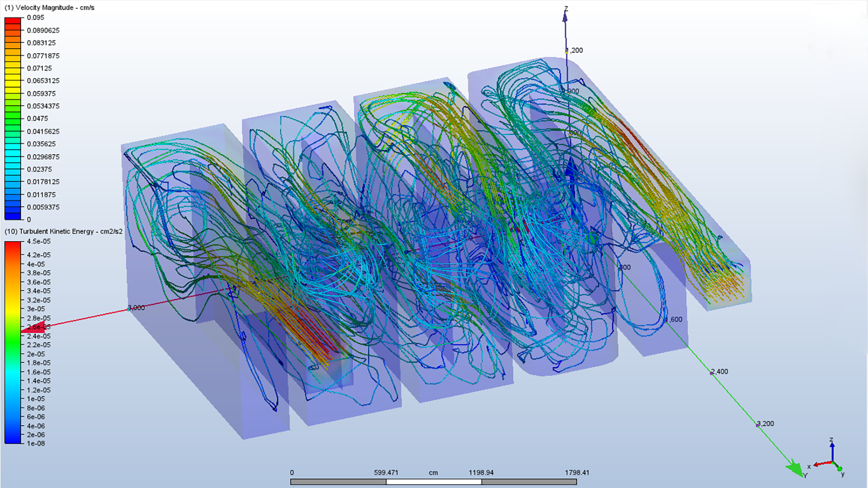Click the 0.0475 velocity legend value
868x488 pixels.
[x=37, y=118]
